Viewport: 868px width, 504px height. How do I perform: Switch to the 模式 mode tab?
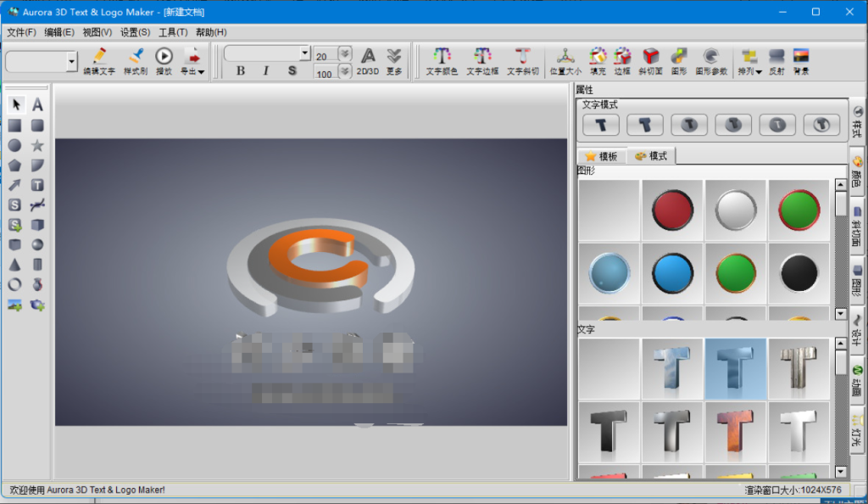click(x=651, y=156)
